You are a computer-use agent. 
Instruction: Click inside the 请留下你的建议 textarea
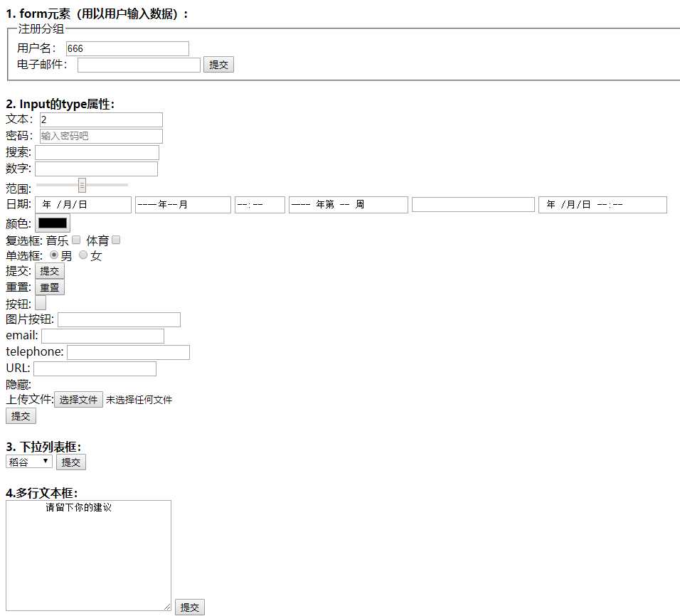[x=88, y=556]
